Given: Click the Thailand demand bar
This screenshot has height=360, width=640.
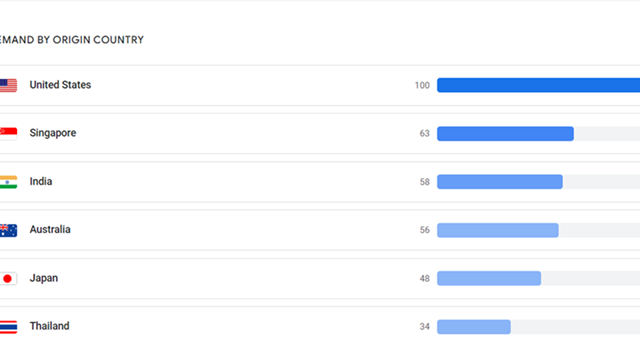Looking at the screenshot, I should tap(473, 327).
